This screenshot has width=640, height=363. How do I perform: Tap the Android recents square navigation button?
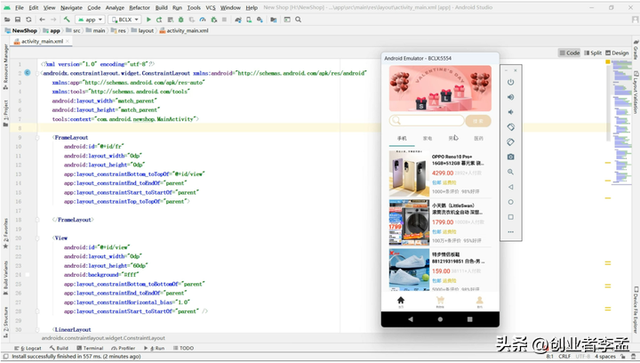point(470,319)
